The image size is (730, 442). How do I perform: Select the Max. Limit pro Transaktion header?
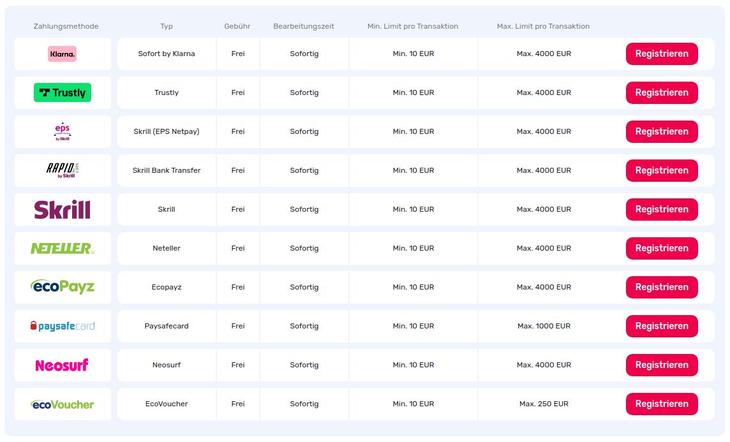click(543, 27)
